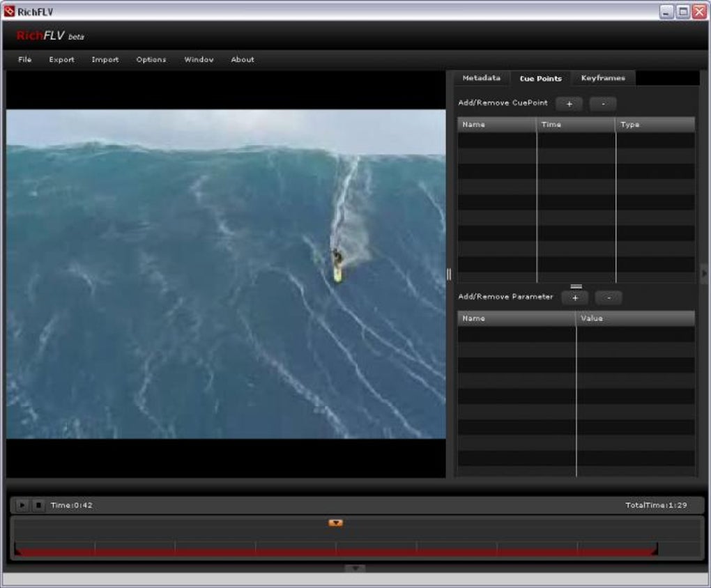Click parameter table Name column header
The height and width of the screenshot is (588, 711).
(x=517, y=318)
